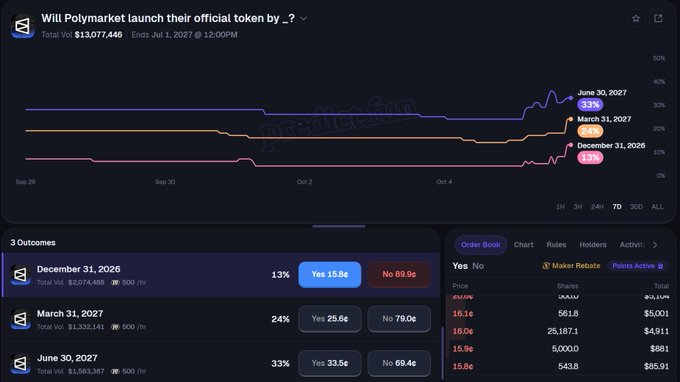The width and height of the screenshot is (680, 382).
Task: Click the June 30, 2027 chart legend
Action: (x=602, y=93)
